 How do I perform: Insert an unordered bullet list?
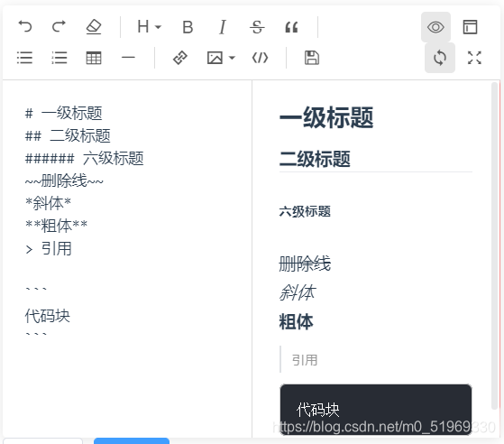coord(24,58)
